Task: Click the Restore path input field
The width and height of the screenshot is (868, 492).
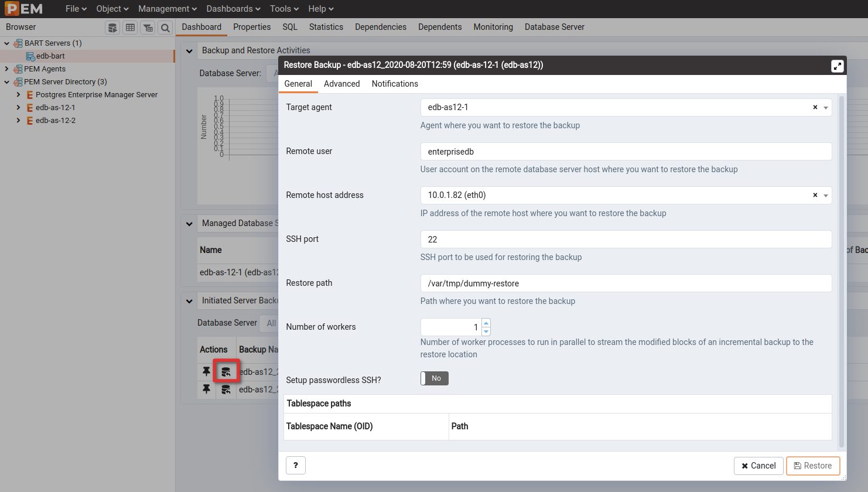Action: pyautogui.click(x=626, y=283)
